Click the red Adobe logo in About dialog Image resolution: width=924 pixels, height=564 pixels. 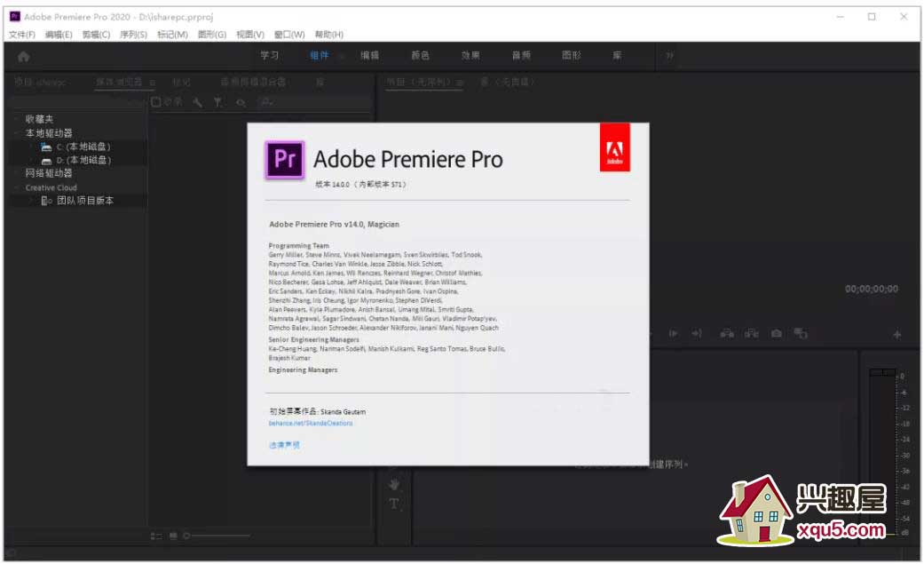pos(614,147)
